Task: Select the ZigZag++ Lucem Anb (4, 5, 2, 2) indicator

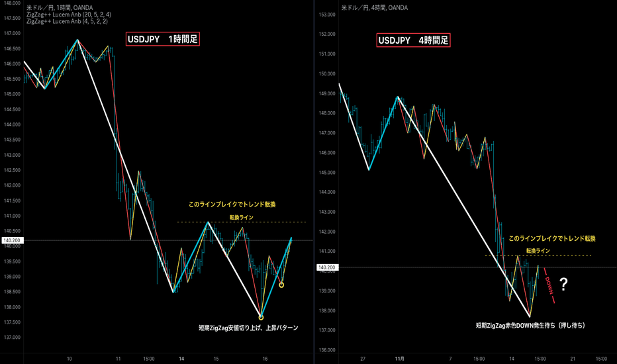Action: tap(67, 21)
